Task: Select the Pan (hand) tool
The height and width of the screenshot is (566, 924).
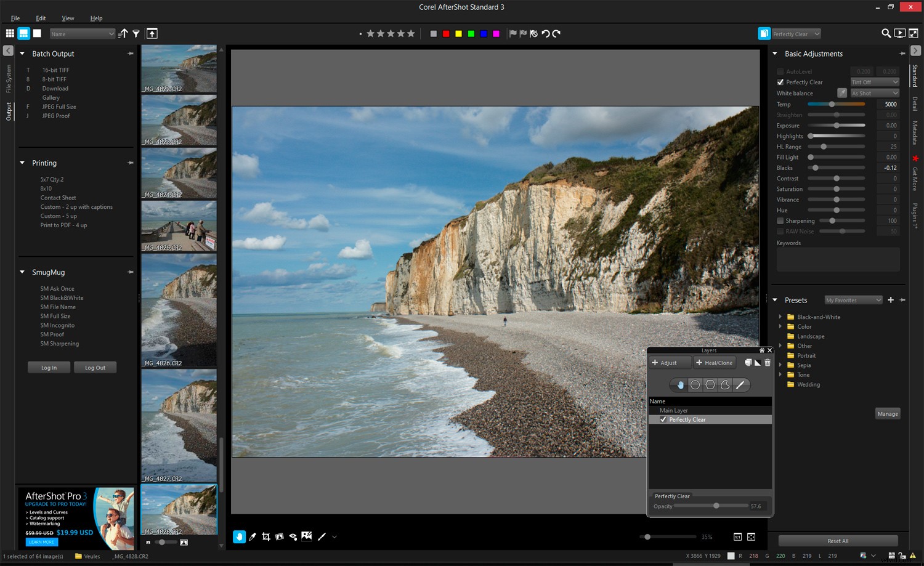Action: (x=239, y=536)
